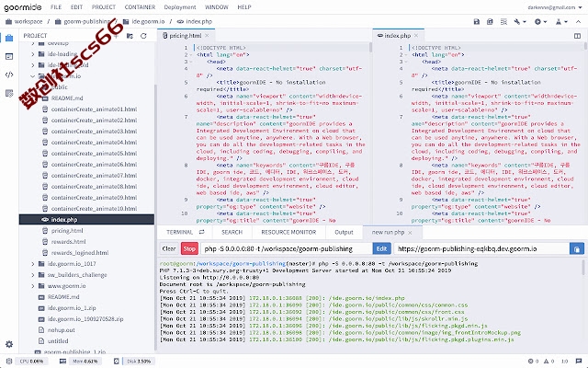Click the wrench build icon
This screenshot has height=368, width=588.
pos(517,22)
